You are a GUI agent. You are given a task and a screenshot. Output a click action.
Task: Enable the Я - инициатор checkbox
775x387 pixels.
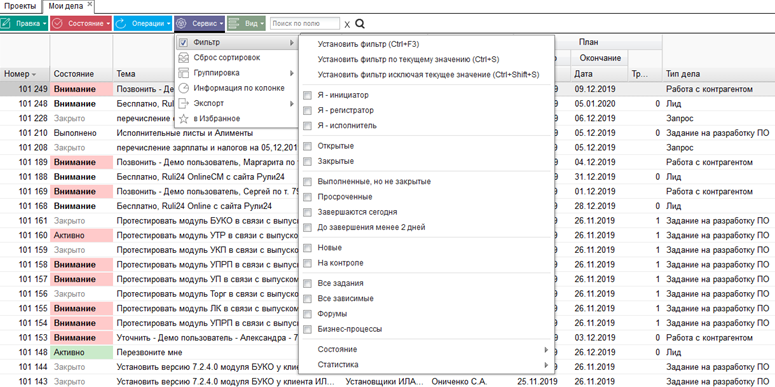307,95
